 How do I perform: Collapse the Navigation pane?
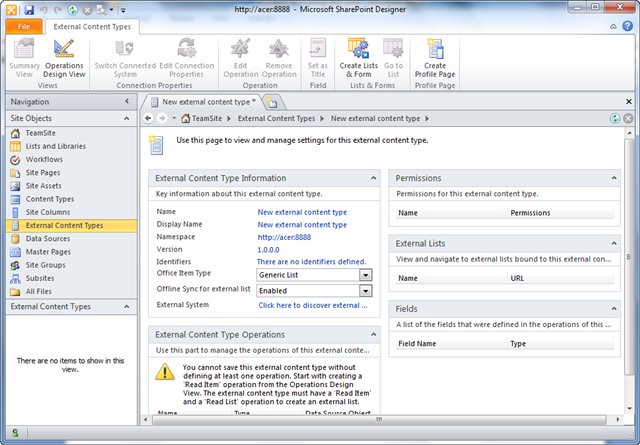[127, 101]
